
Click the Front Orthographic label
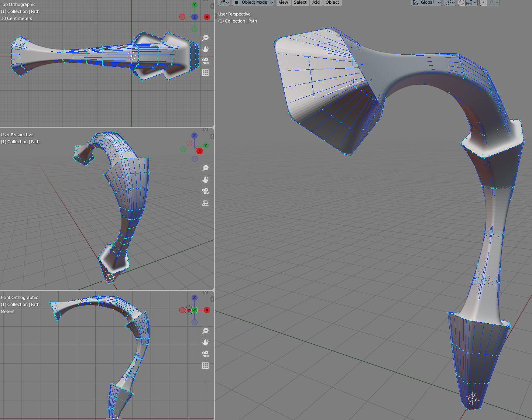pyautogui.click(x=19, y=297)
